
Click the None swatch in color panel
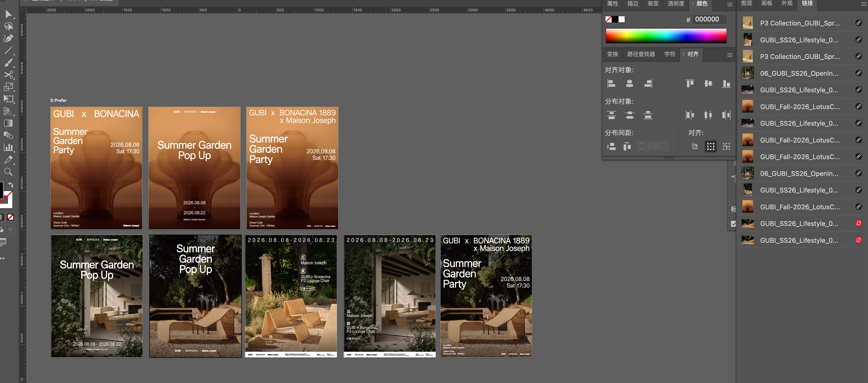coord(608,20)
